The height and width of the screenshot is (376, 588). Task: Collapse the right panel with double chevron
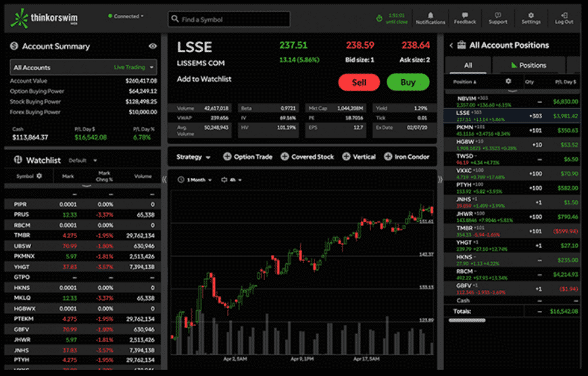point(440,180)
